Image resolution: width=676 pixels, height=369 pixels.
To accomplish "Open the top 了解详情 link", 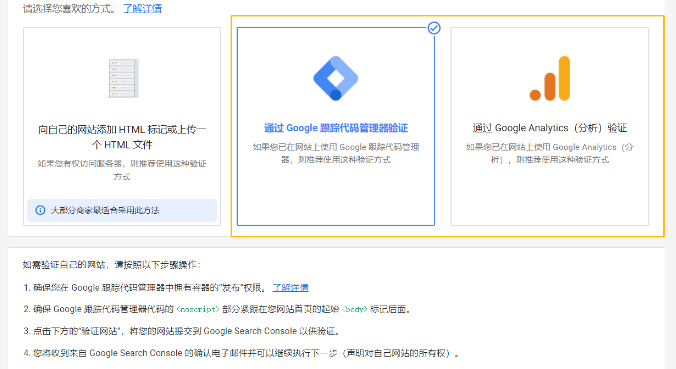I will pos(142,9).
